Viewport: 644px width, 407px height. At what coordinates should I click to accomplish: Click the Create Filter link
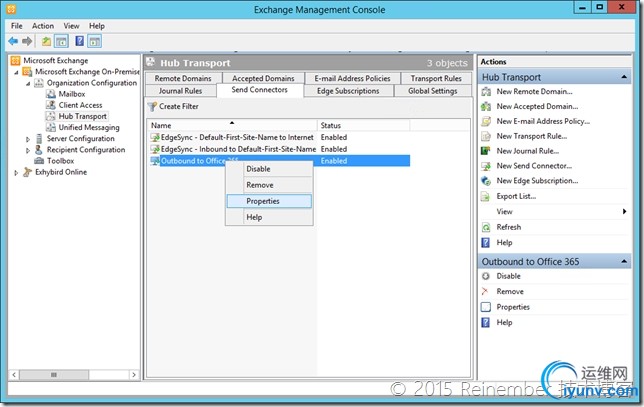[179, 106]
